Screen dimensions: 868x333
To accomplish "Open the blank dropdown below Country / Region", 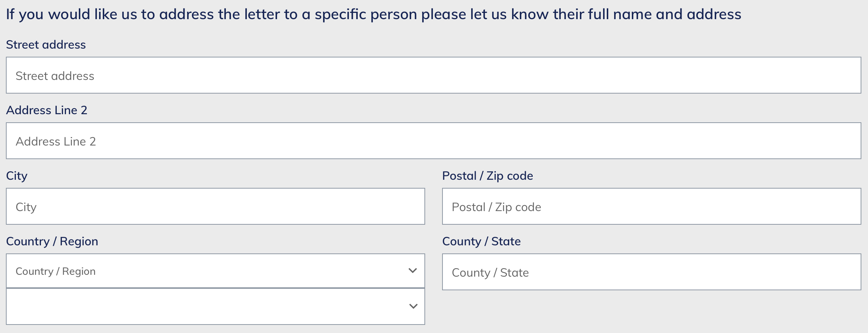I will click(x=215, y=306).
